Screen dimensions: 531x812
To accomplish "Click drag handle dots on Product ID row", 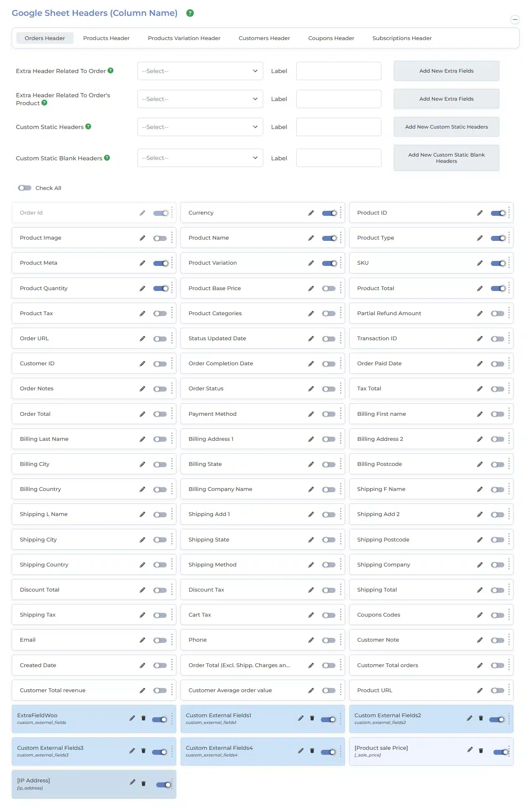I will coord(509,213).
